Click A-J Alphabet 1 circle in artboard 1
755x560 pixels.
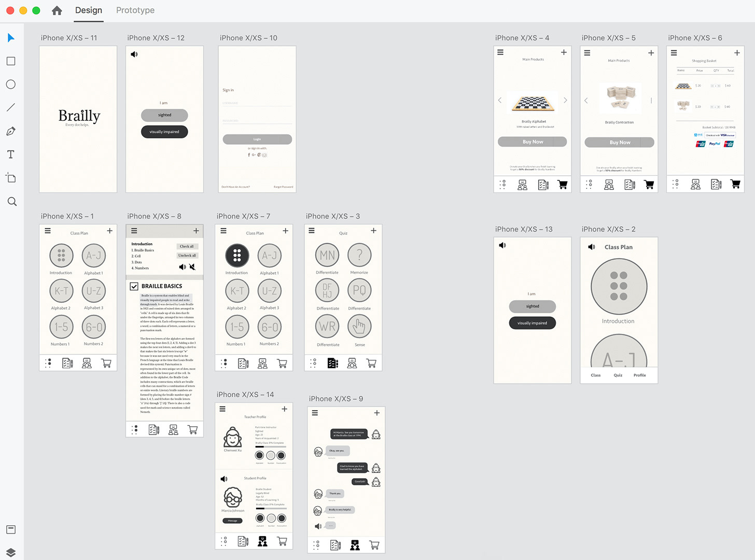94,255
